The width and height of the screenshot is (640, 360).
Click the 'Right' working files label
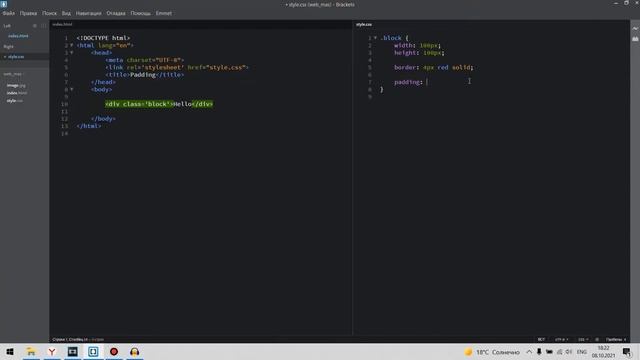[8, 47]
